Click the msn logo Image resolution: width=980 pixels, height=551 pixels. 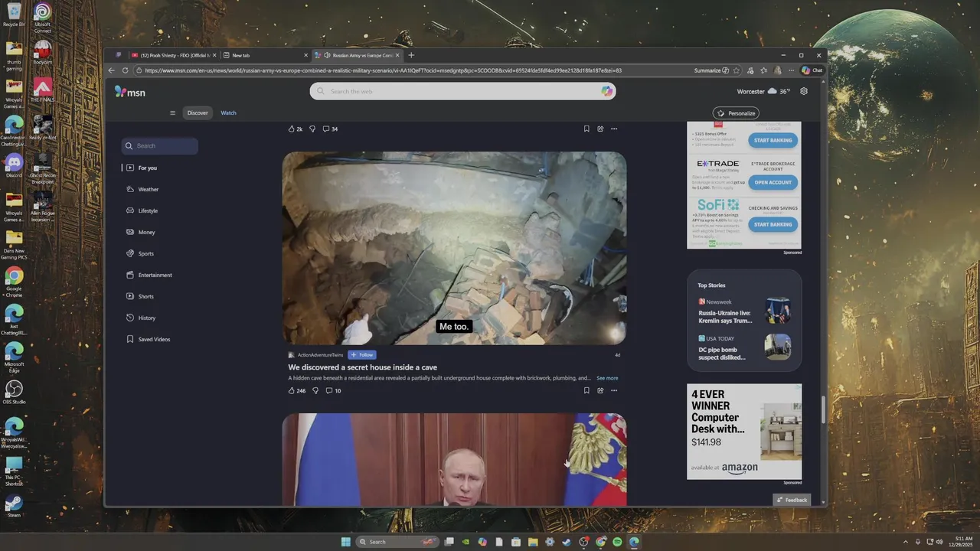tap(129, 92)
